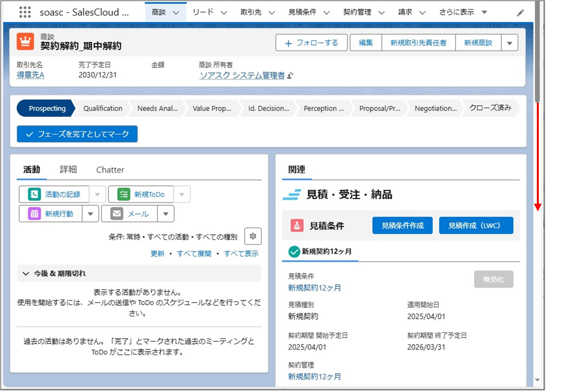Select the Prospecting stage in path
The width and height of the screenshot is (565, 392).
click(x=46, y=108)
